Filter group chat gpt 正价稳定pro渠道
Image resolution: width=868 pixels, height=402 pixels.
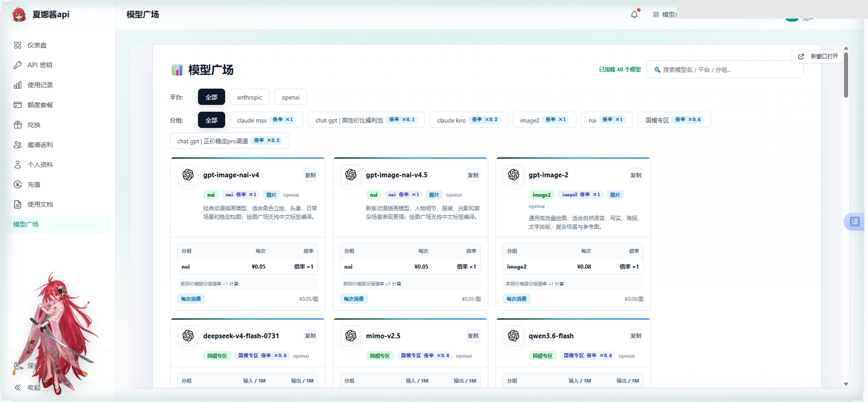tap(229, 141)
